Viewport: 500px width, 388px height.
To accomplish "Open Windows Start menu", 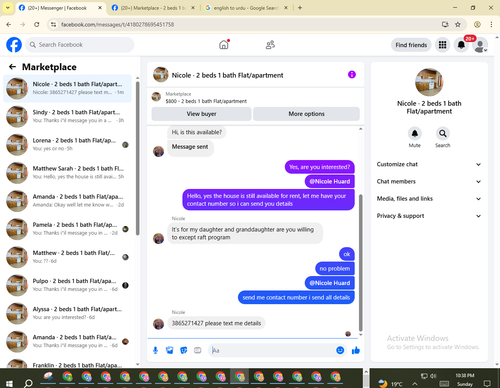I will point(9,383).
